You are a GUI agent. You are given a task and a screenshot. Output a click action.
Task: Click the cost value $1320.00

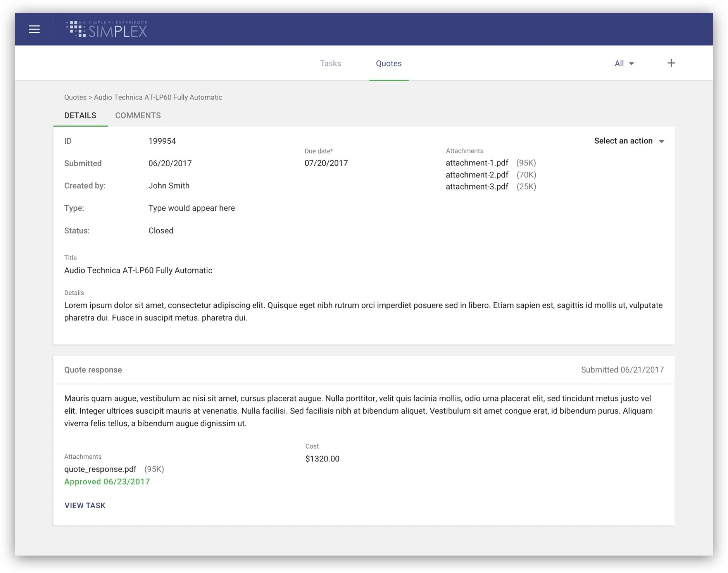pyautogui.click(x=322, y=459)
